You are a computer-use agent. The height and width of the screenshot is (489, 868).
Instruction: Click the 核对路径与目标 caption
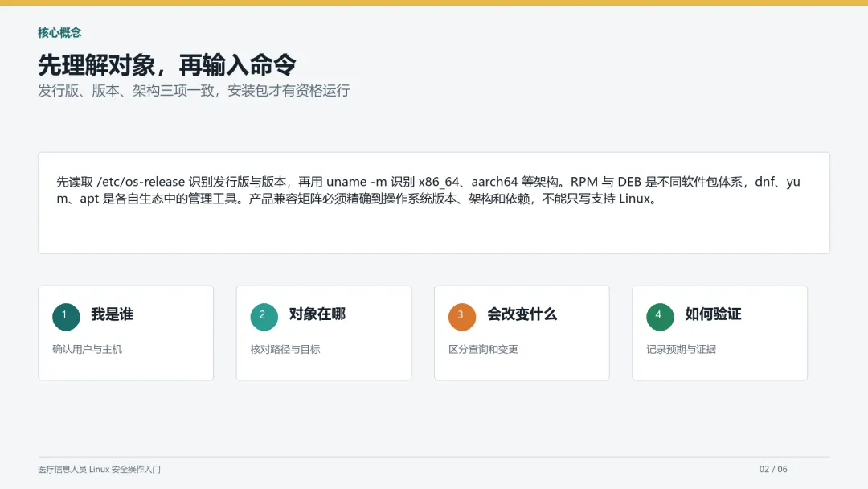point(285,349)
